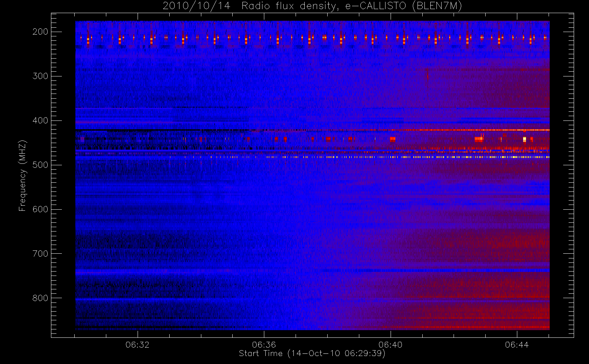
Task: Click the 700 frequency tick label
Action: [40, 254]
